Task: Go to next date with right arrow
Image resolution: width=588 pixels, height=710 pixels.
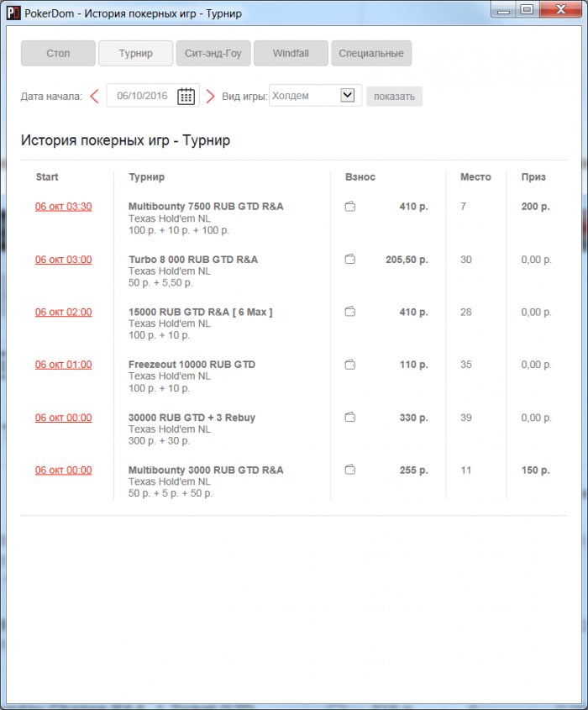Action: pyautogui.click(x=210, y=96)
